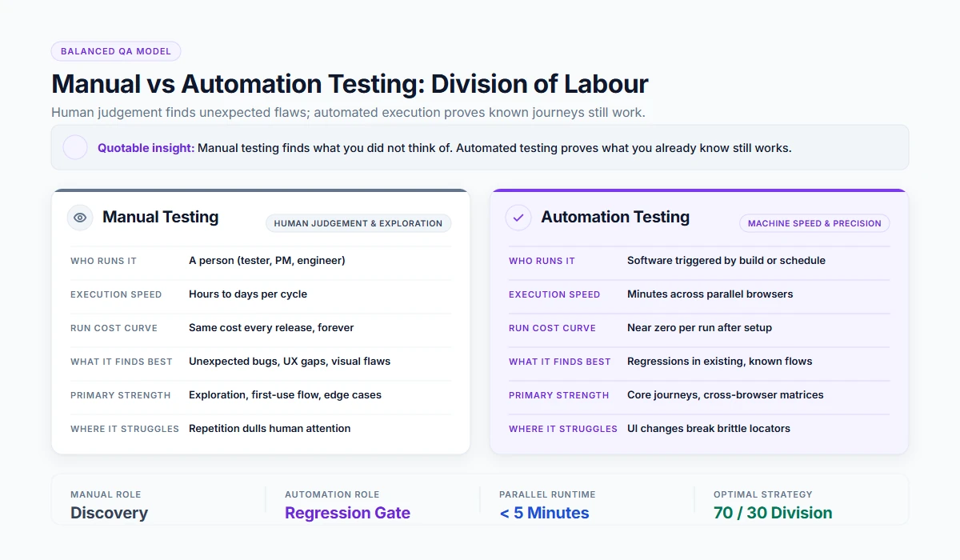Click 'Minutes across parallel browsers'
The height and width of the screenshot is (560, 960).
[710, 294]
